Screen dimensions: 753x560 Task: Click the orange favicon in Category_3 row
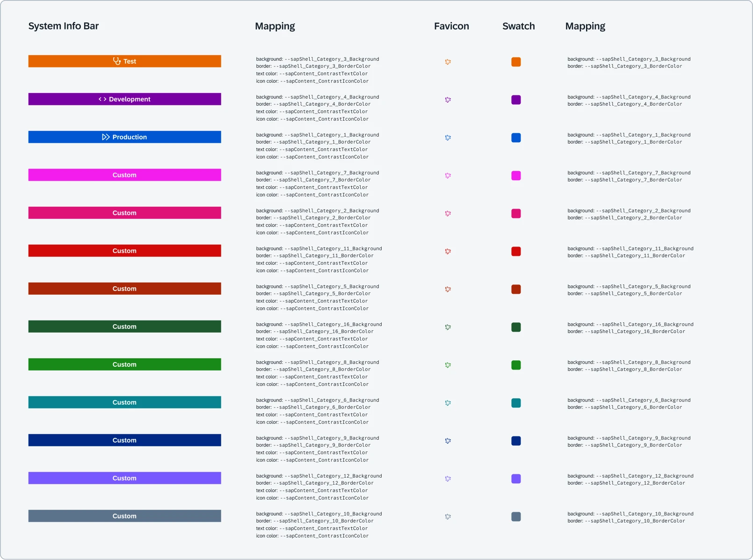(x=448, y=62)
